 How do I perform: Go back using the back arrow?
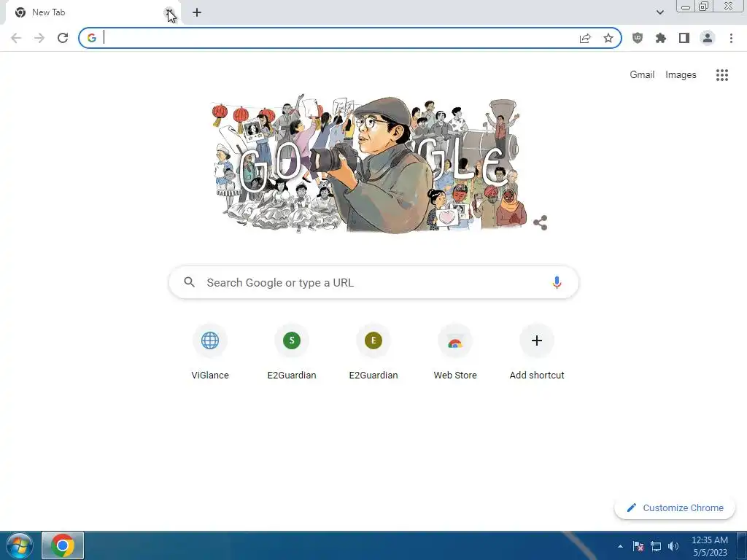point(16,38)
